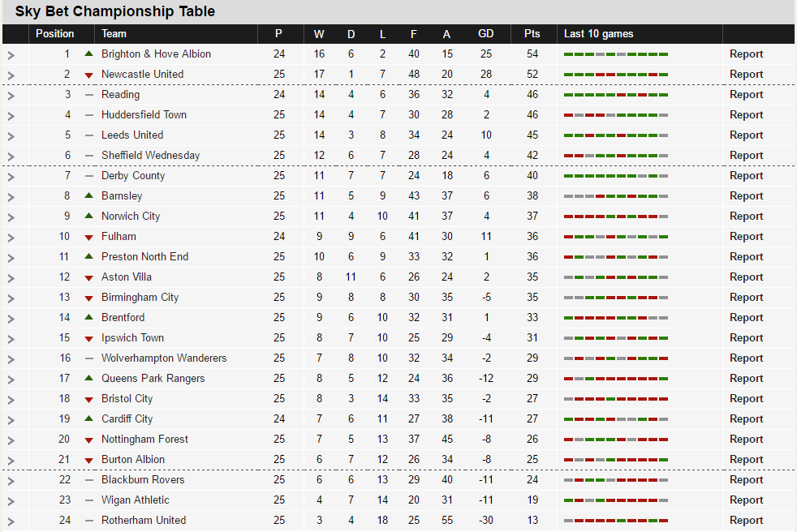Click Bristol City's last 10 games form strip
Screen dimensions: 797x532
click(616, 399)
